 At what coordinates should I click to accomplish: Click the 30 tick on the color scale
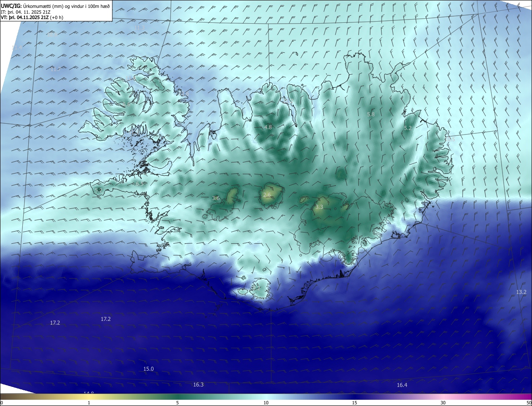(x=443, y=403)
